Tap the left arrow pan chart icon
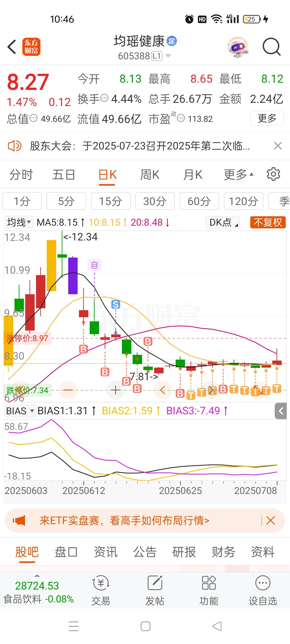 pyautogui.click(x=163, y=390)
